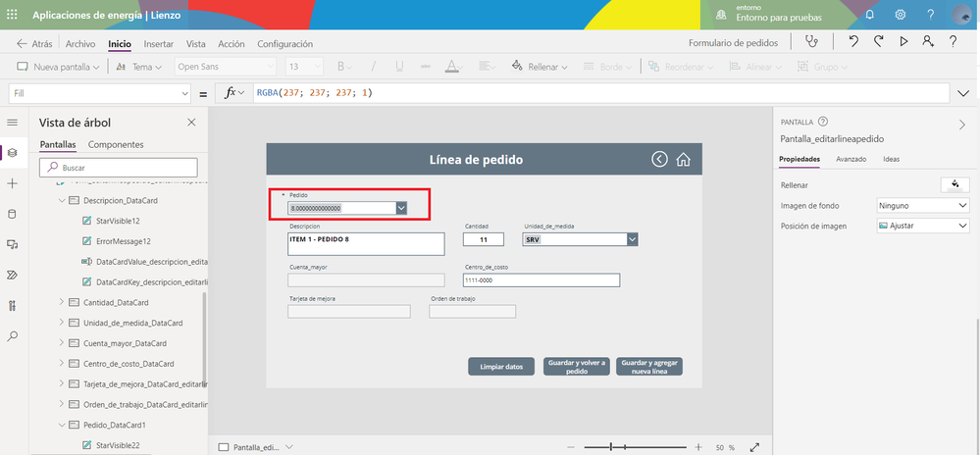Click the help question mark in header
Screen dimensions: 980x455
pos(931,15)
